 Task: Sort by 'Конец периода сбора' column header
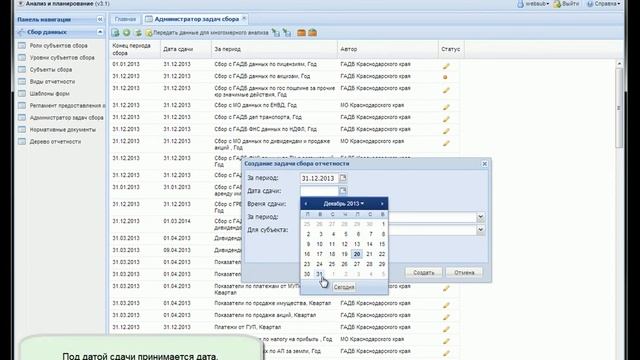[x=135, y=49]
